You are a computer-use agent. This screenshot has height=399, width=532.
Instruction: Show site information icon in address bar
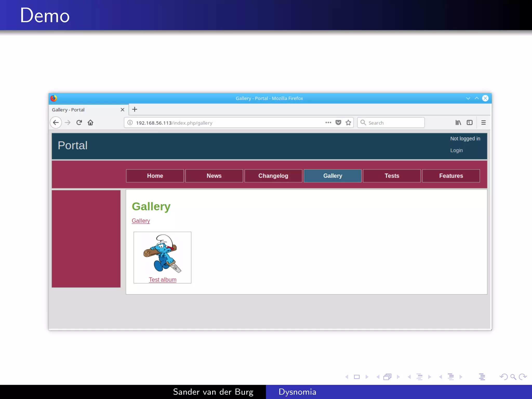(130, 123)
